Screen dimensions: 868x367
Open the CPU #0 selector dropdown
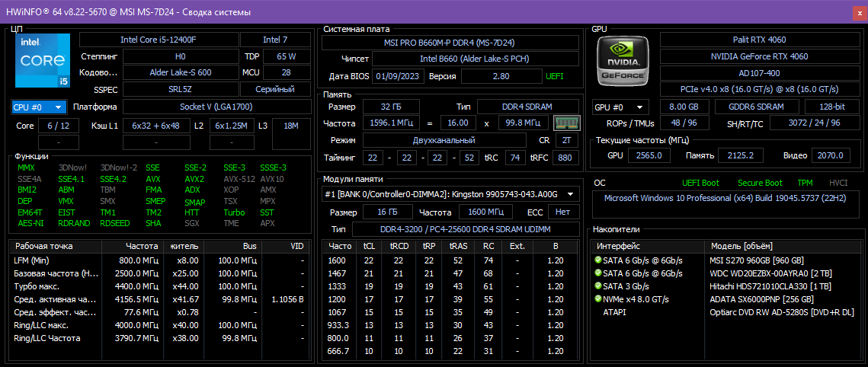(x=39, y=107)
